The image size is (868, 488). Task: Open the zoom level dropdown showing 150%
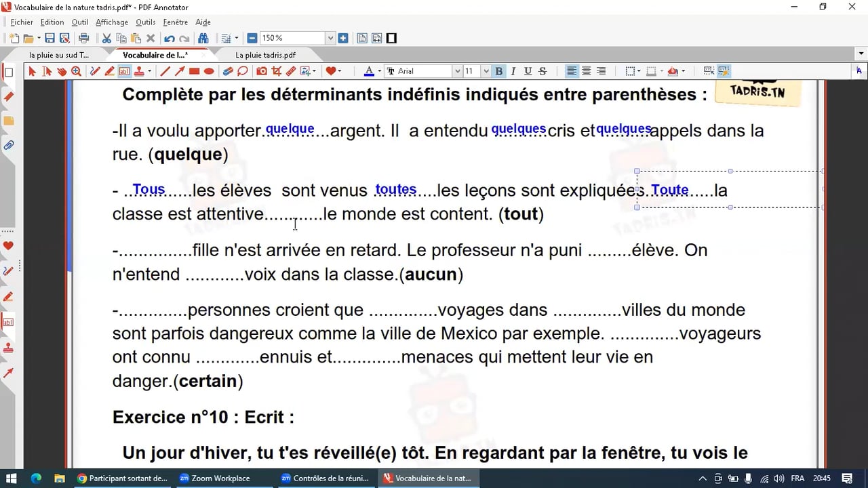(x=330, y=38)
